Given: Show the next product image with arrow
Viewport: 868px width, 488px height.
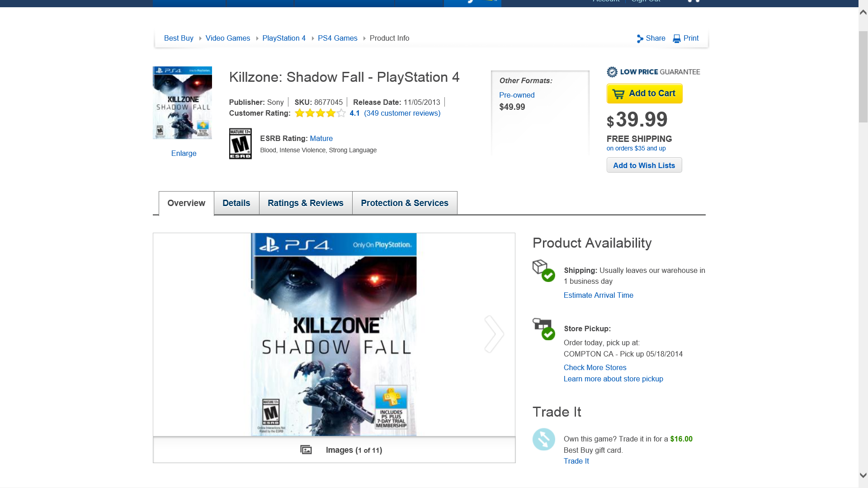Looking at the screenshot, I should click(494, 334).
